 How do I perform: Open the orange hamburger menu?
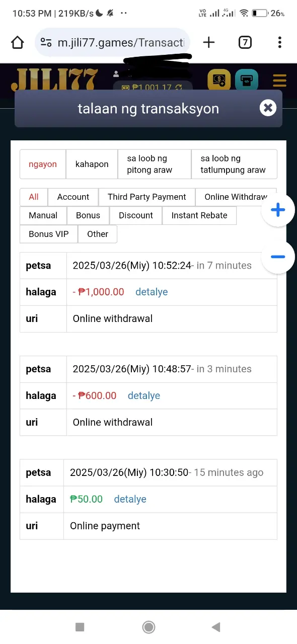coord(279,80)
